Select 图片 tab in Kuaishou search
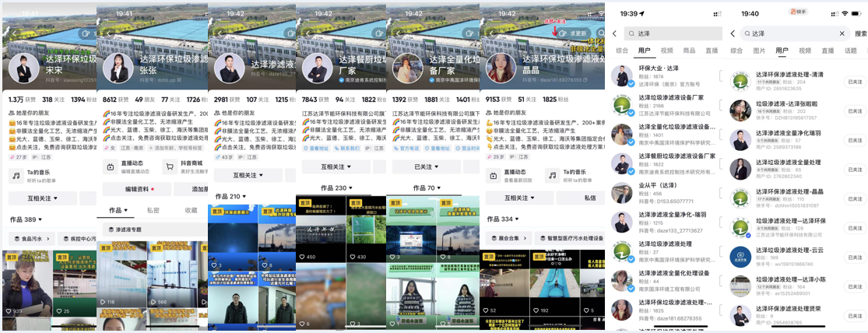Image resolution: width=868 pixels, height=333 pixels. click(x=759, y=51)
